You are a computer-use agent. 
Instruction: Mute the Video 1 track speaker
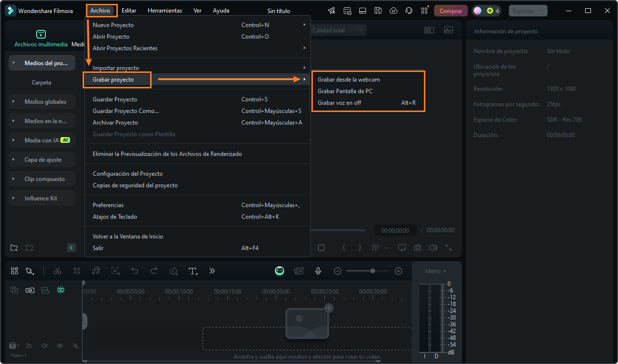click(44, 346)
